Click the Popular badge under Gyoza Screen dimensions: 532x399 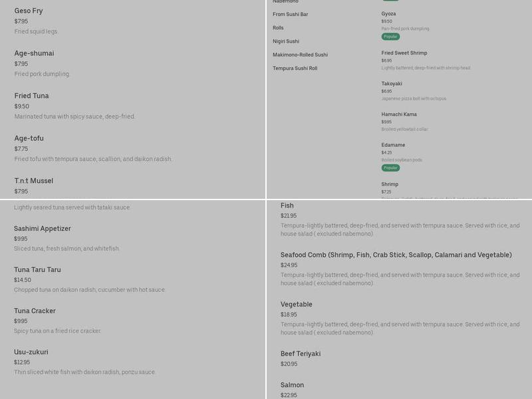click(390, 37)
